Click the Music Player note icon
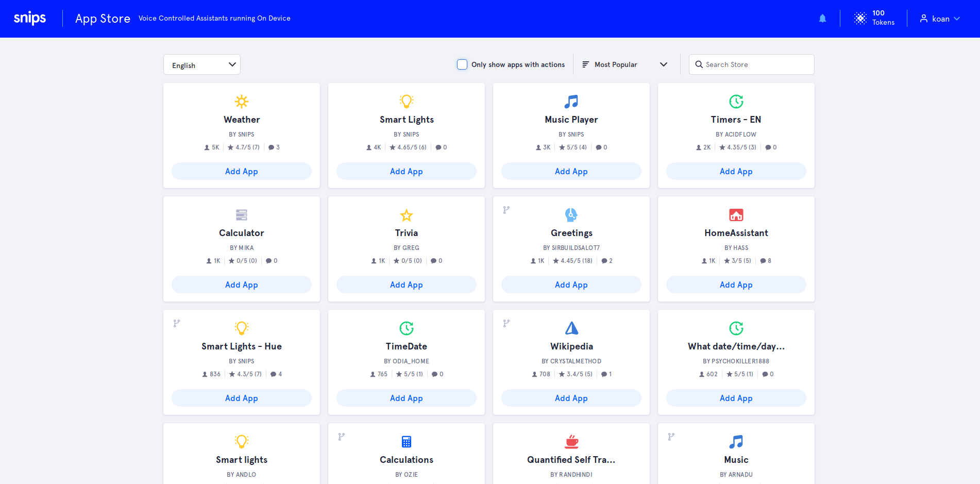Image resolution: width=980 pixels, height=484 pixels. (571, 101)
